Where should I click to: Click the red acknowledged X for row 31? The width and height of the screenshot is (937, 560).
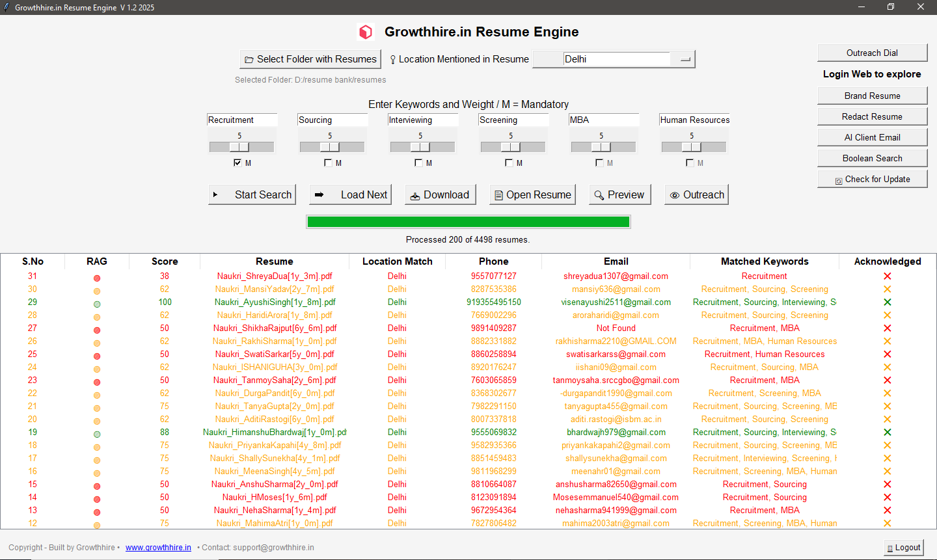(x=888, y=276)
